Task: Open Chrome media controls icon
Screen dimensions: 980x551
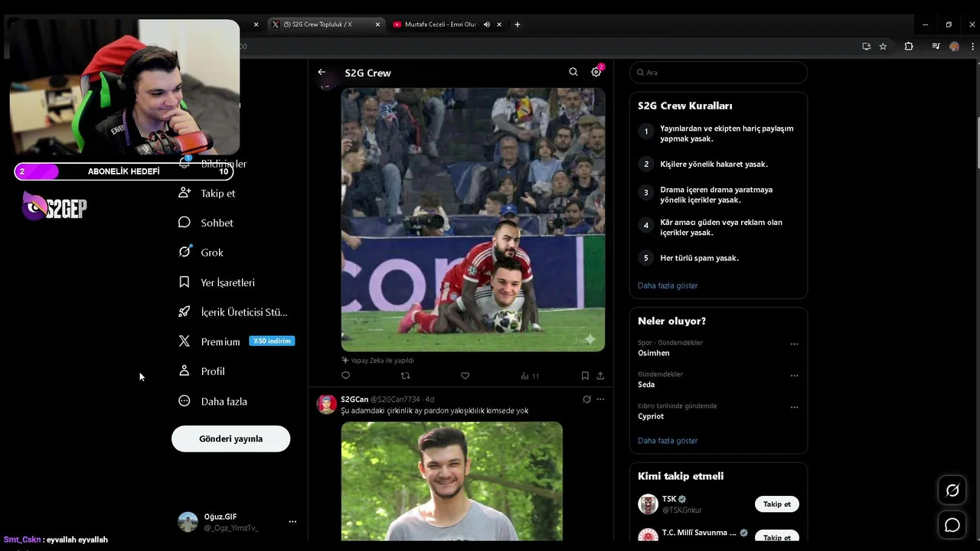Action: pos(936,46)
